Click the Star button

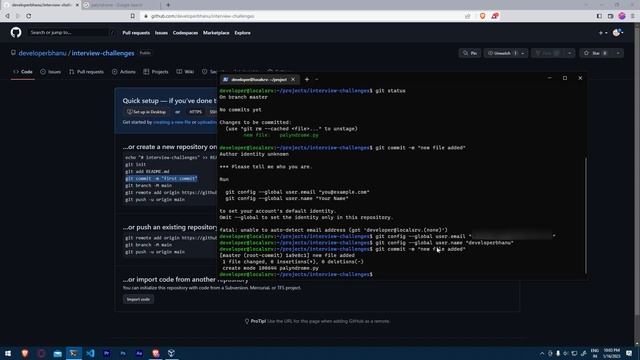(x=596, y=53)
